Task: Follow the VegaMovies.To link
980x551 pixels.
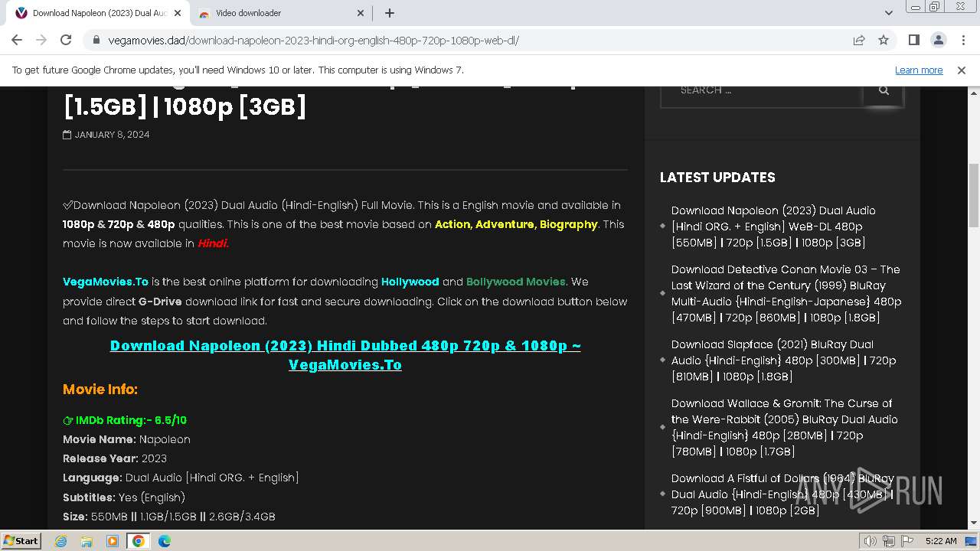Action: [106, 282]
